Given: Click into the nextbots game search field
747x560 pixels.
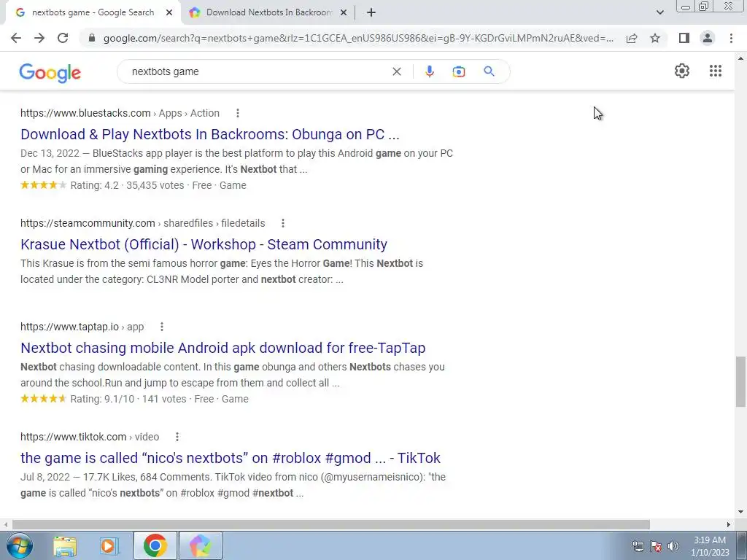Looking at the screenshot, I should coord(258,71).
